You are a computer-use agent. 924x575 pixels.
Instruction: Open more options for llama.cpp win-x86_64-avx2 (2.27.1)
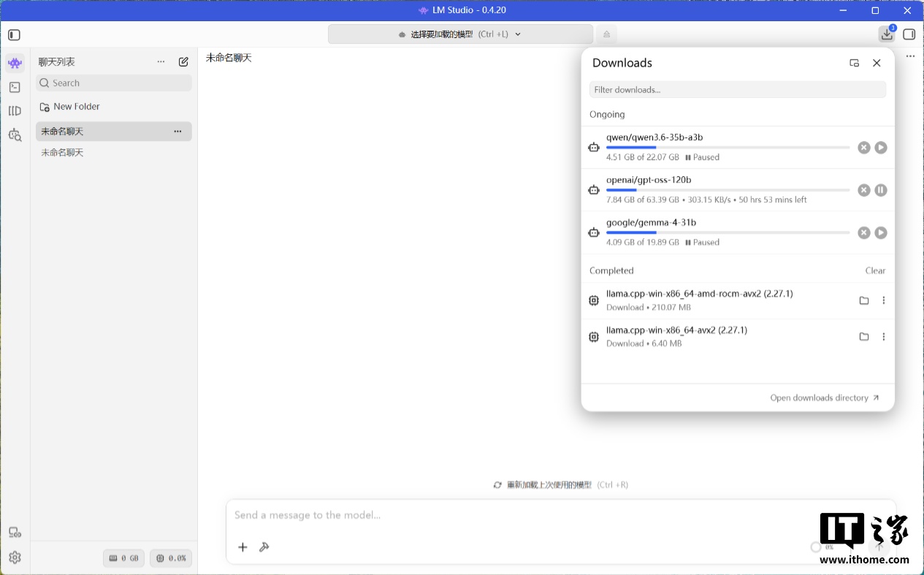coord(884,337)
